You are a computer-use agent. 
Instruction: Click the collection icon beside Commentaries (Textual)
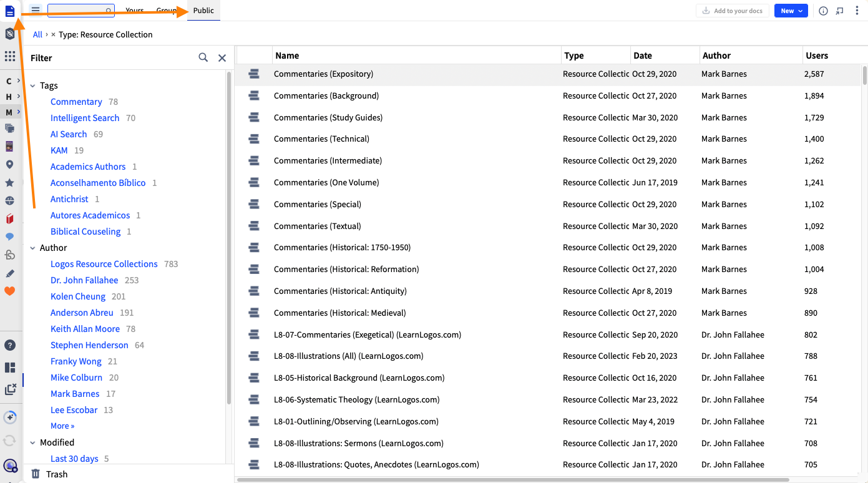254,227
